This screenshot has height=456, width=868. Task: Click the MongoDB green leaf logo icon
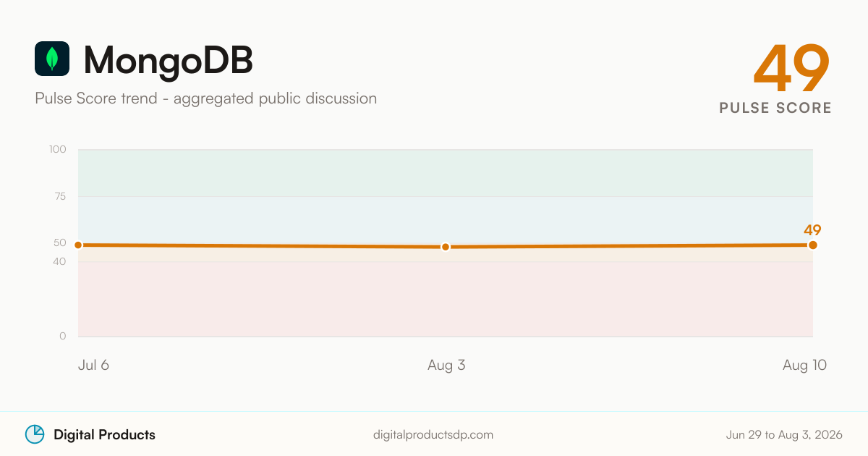coord(52,59)
